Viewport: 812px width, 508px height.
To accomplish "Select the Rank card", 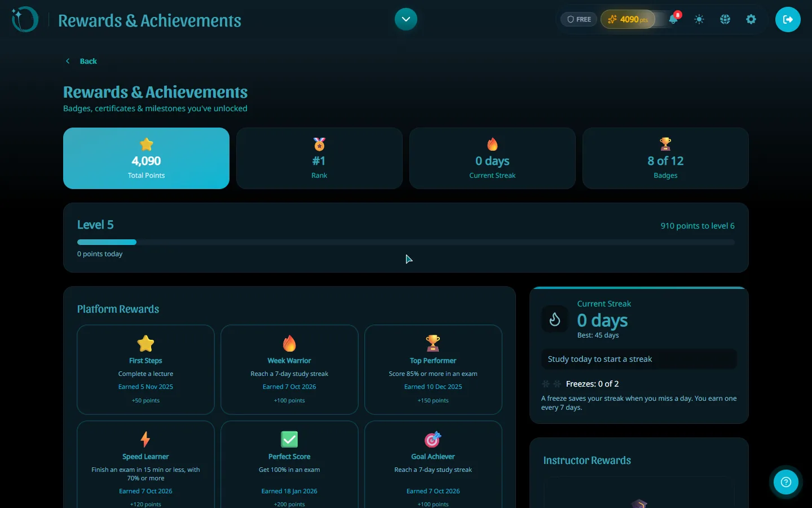I will (x=319, y=158).
